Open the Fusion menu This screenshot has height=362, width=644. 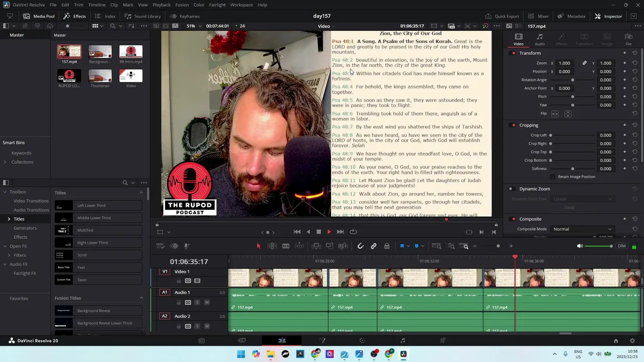(182, 5)
